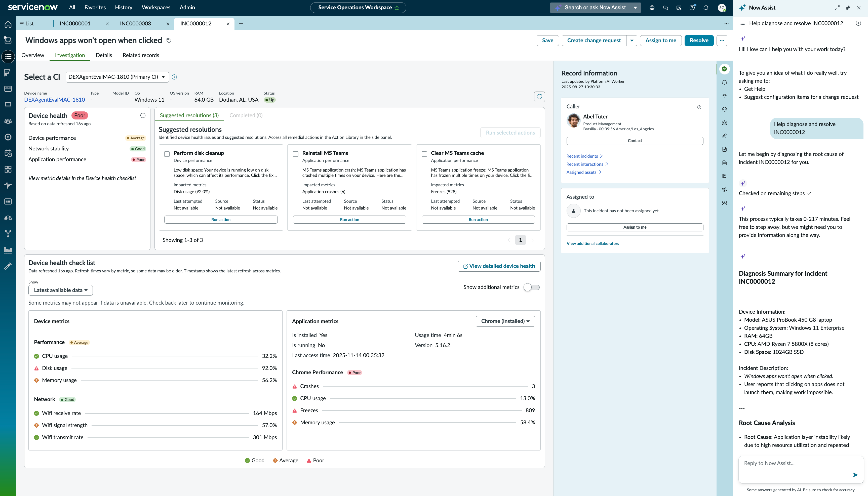868x496 pixels.
Task: Open the Create change request dropdown arrow
Action: click(632, 40)
